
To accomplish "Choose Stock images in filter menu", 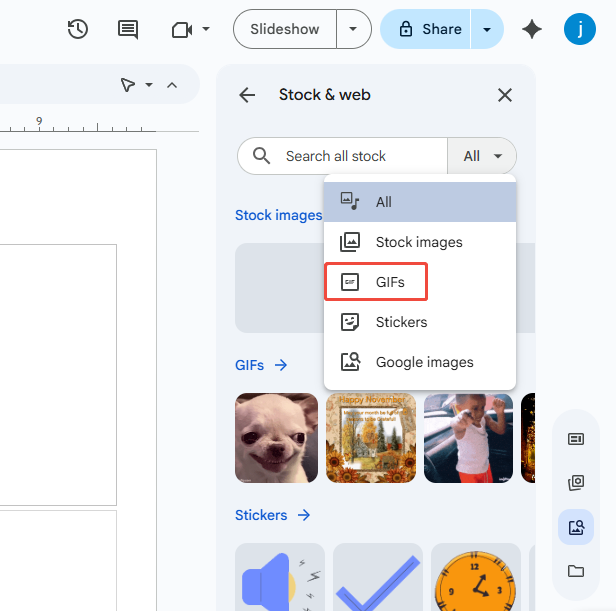I will point(420,242).
